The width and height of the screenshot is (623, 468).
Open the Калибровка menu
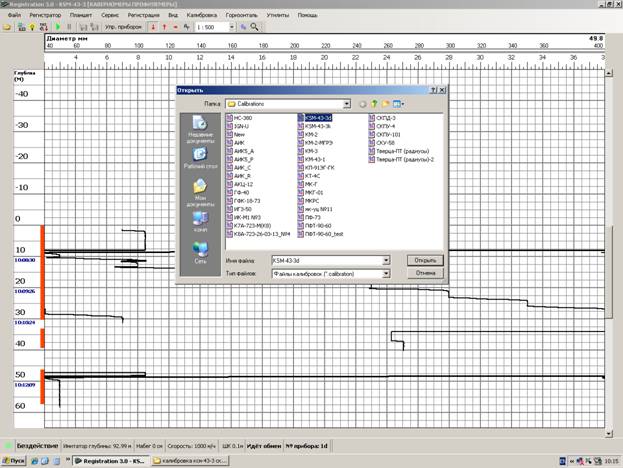(x=202, y=15)
